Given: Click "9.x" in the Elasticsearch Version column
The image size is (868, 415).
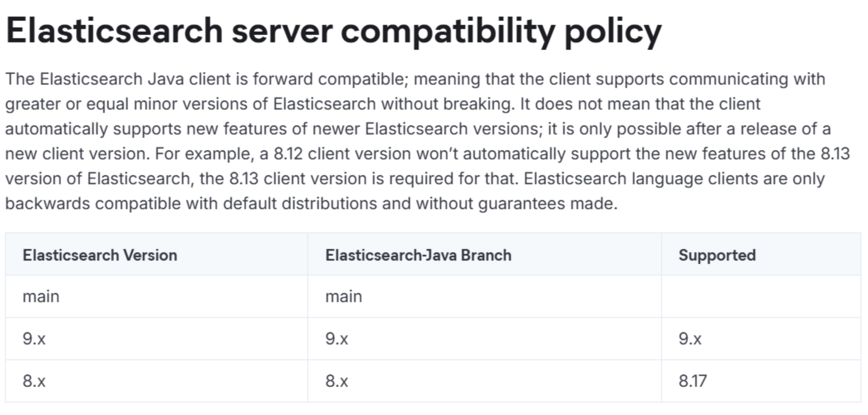Looking at the screenshot, I should click(34, 339).
